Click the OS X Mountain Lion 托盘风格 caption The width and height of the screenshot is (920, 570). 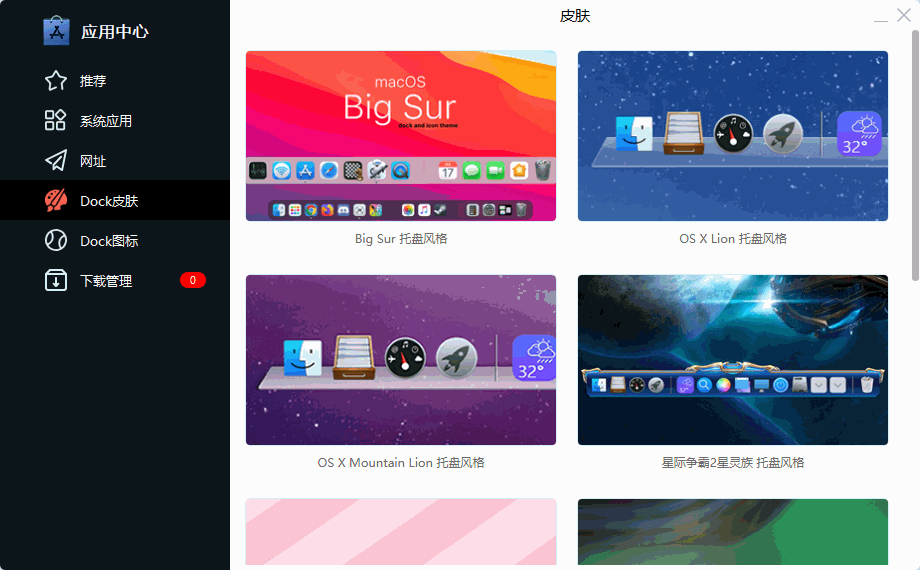click(x=401, y=463)
